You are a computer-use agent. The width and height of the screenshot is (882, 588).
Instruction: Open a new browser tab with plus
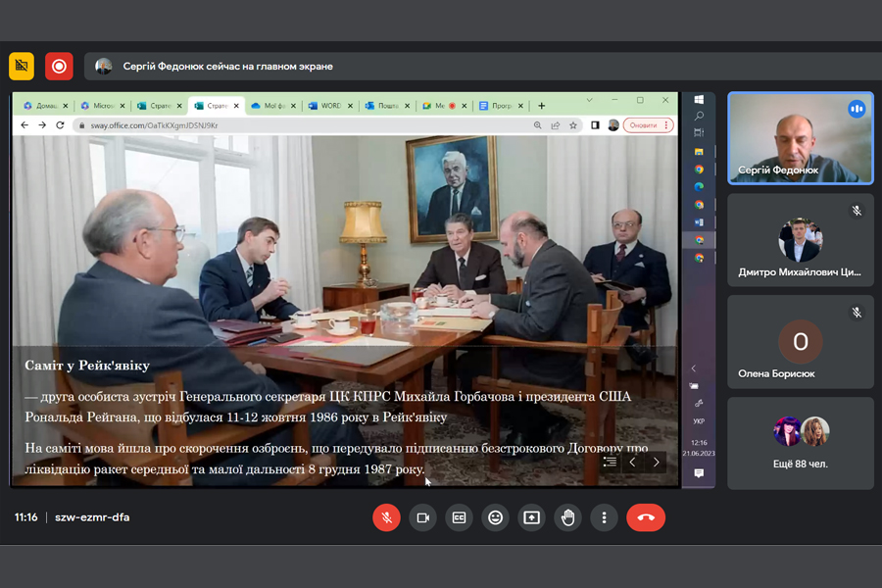(x=541, y=106)
